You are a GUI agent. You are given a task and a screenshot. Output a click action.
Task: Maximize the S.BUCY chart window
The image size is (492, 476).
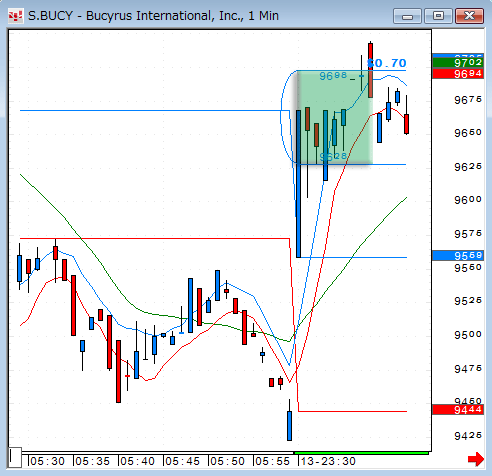pyautogui.click(x=438, y=16)
